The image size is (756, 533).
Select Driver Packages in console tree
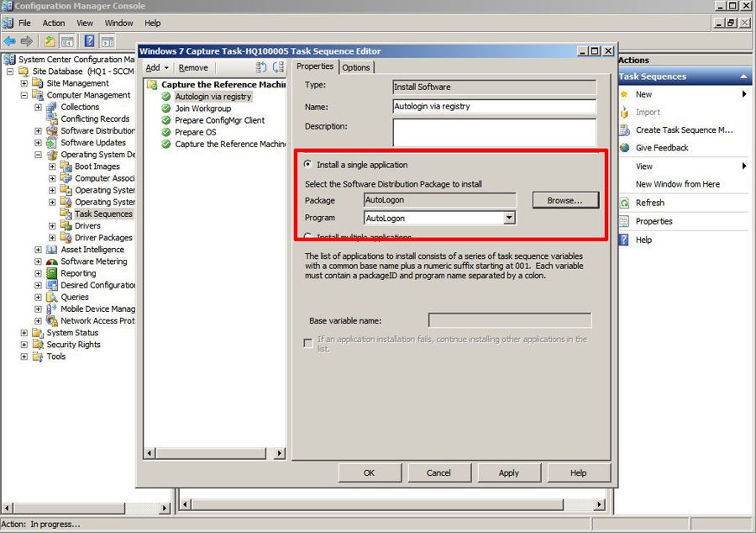click(103, 238)
